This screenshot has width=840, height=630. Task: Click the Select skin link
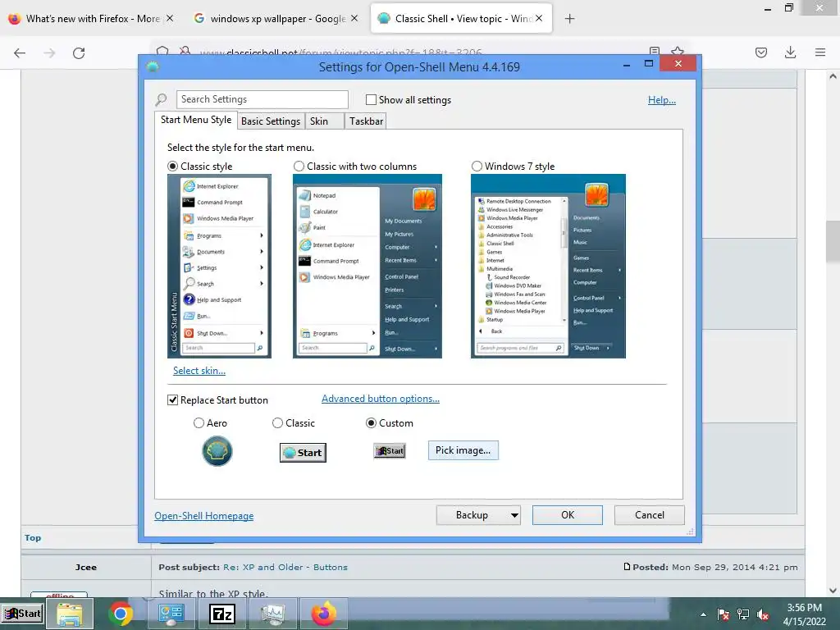click(x=199, y=370)
